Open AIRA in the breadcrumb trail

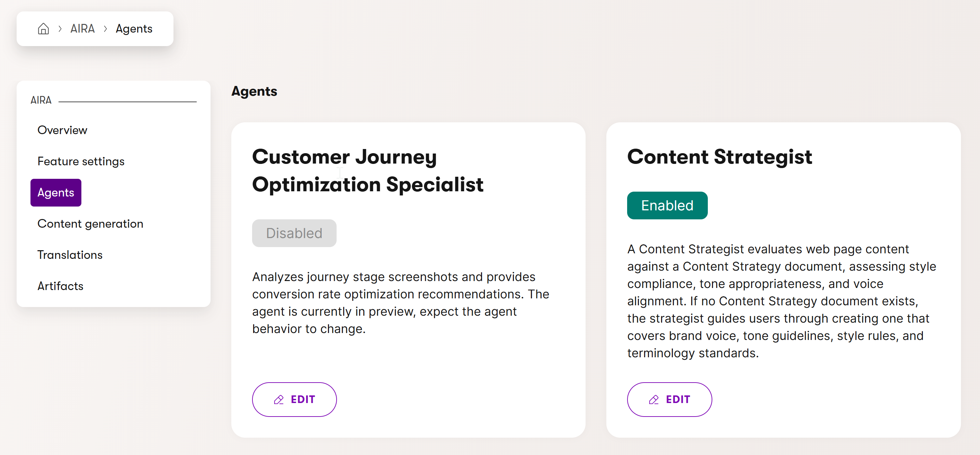click(x=82, y=28)
